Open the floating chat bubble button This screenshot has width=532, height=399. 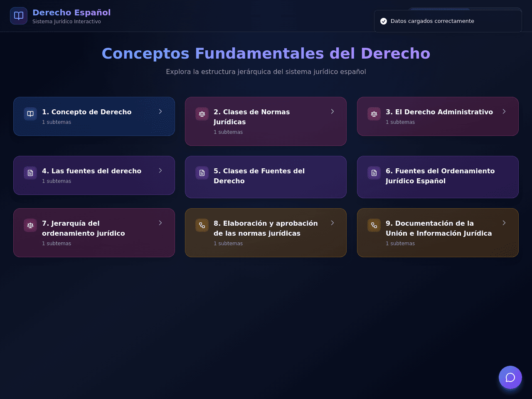(510, 377)
